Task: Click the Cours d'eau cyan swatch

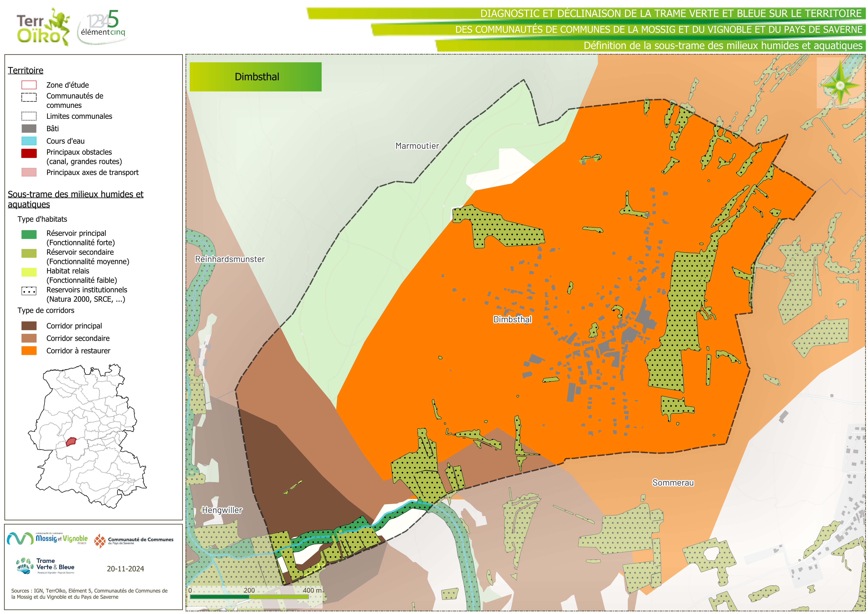Action: [x=29, y=141]
